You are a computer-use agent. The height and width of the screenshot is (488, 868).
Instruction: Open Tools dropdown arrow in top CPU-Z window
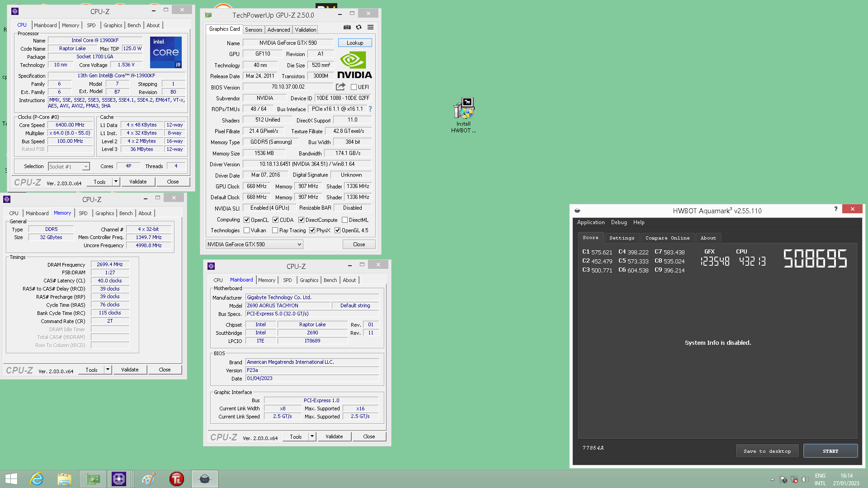point(116,182)
